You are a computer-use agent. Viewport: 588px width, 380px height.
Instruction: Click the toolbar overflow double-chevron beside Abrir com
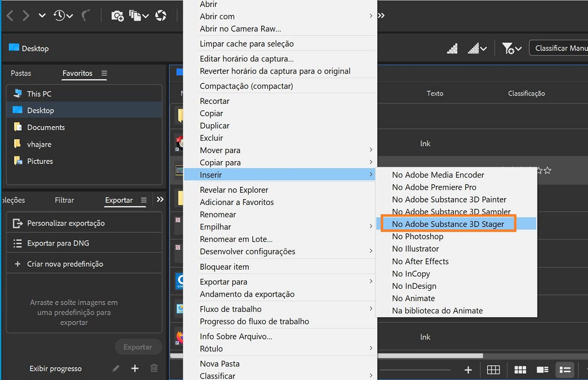tap(381, 16)
